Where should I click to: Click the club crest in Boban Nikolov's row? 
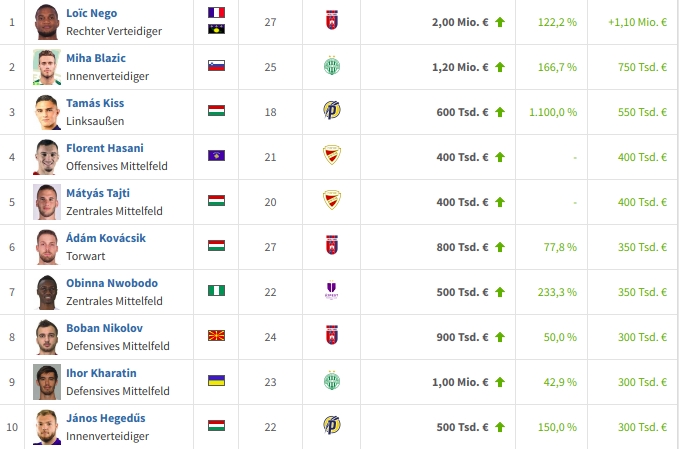coord(332,336)
